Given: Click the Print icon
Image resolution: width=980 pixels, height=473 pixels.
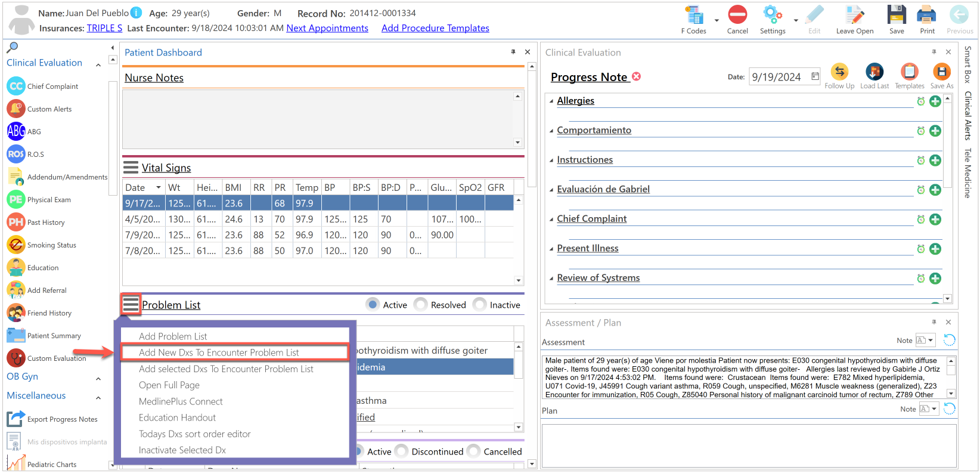Looking at the screenshot, I should (x=927, y=15).
